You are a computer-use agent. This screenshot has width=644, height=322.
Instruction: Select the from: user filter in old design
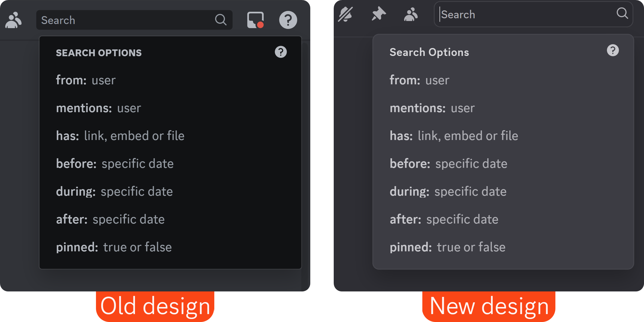86,80
